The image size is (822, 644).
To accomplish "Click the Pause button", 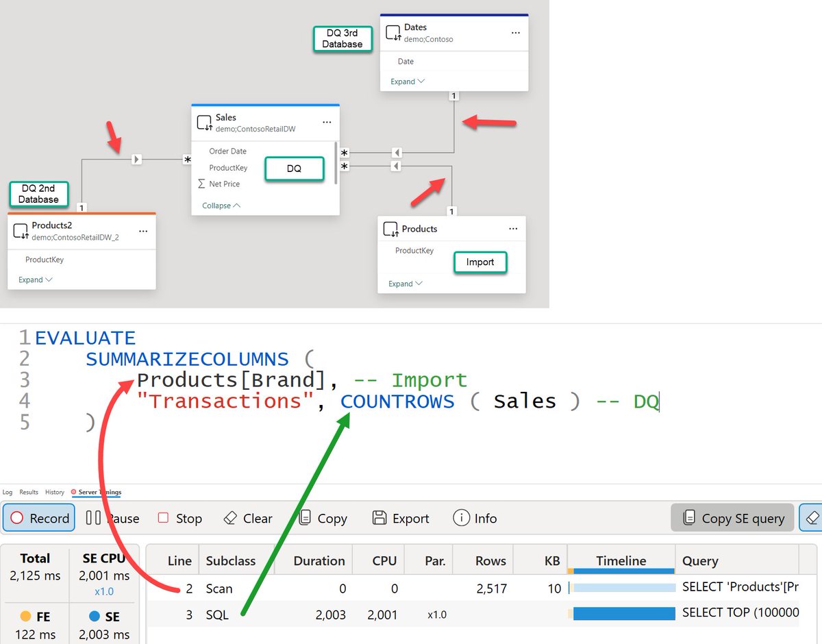I will coord(112,518).
